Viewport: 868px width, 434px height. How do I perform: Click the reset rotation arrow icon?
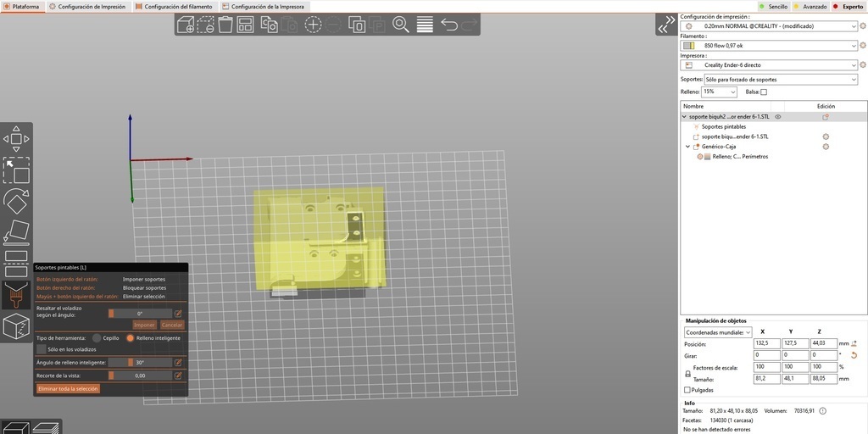(854, 355)
